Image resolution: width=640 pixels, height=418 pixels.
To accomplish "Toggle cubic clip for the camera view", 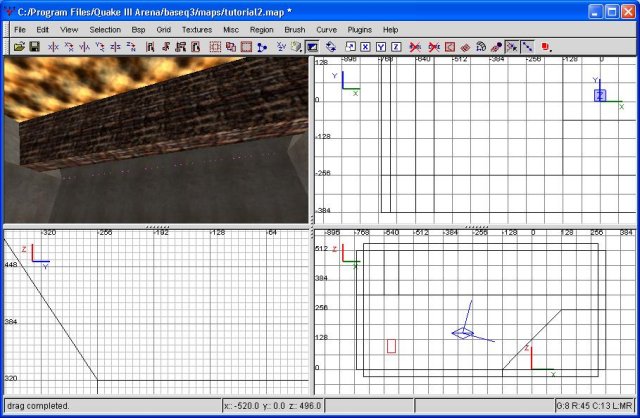I will (312, 47).
